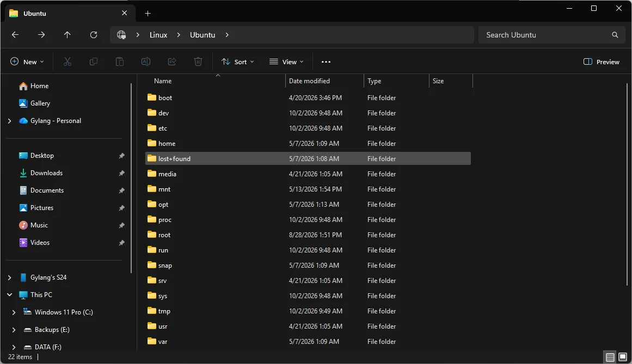Open the View layout dropdown
The image size is (632, 364).
pyautogui.click(x=286, y=61)
